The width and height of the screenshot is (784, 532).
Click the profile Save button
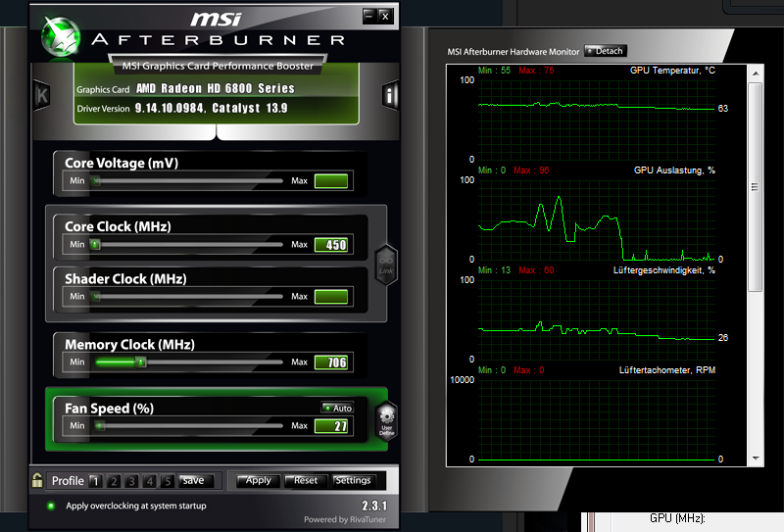click(196, 480)
